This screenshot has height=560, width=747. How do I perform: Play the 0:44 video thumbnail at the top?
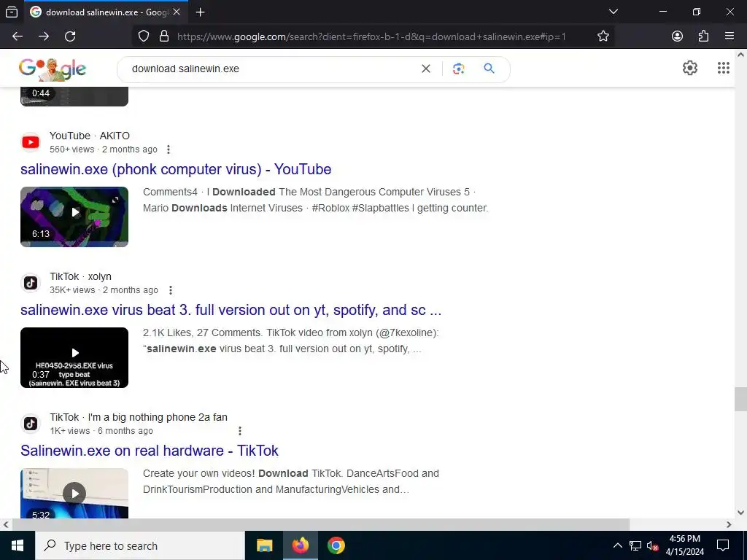74,97
